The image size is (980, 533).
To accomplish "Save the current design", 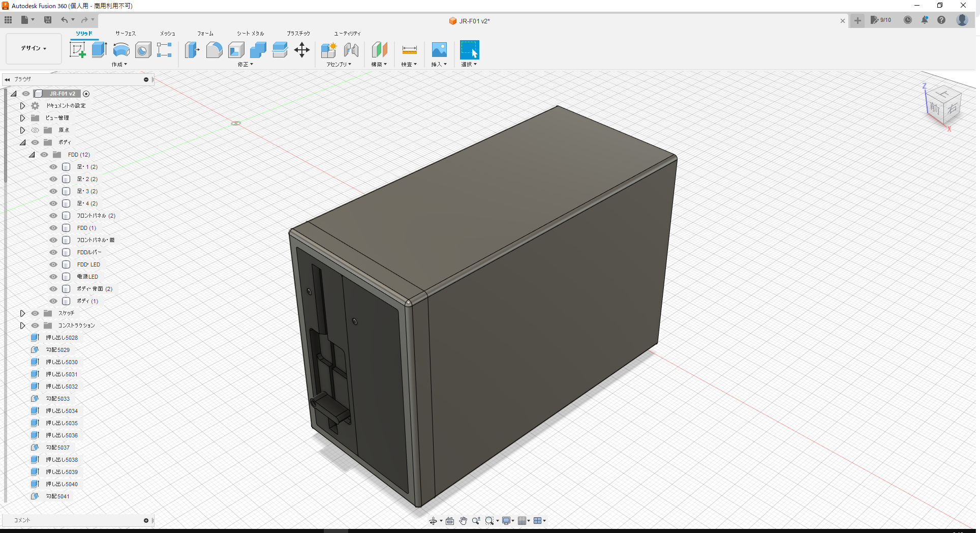I will coord(48,19).
